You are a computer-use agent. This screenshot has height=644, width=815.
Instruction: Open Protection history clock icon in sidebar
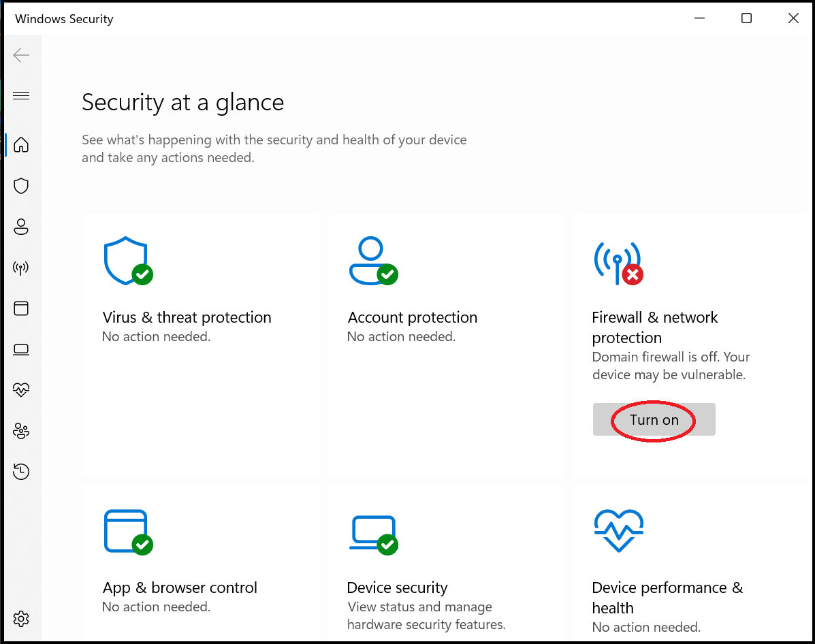(x=21, y=471)
